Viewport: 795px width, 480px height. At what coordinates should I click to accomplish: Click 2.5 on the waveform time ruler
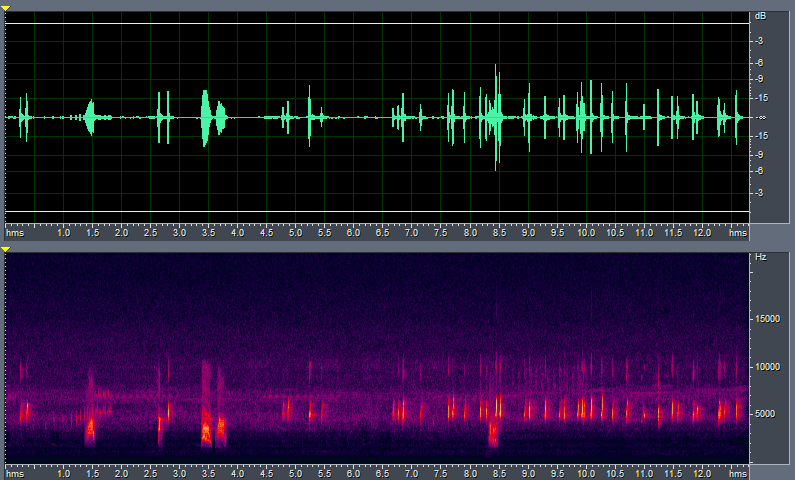151,233
